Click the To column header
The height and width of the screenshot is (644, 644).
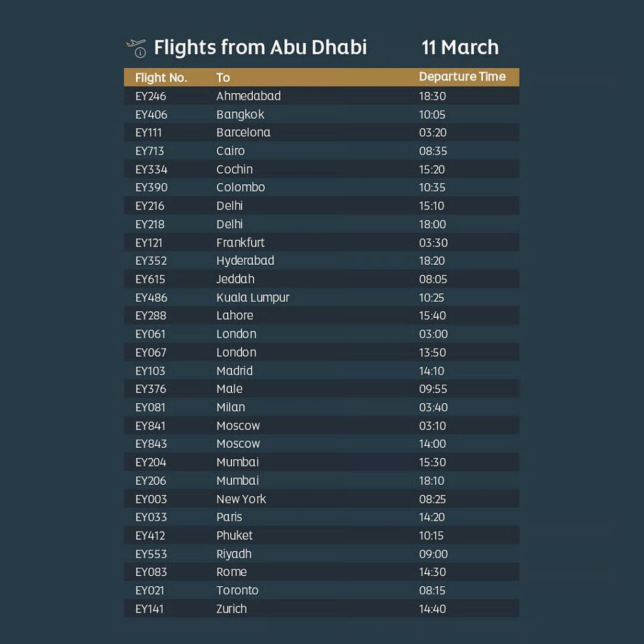223,78
